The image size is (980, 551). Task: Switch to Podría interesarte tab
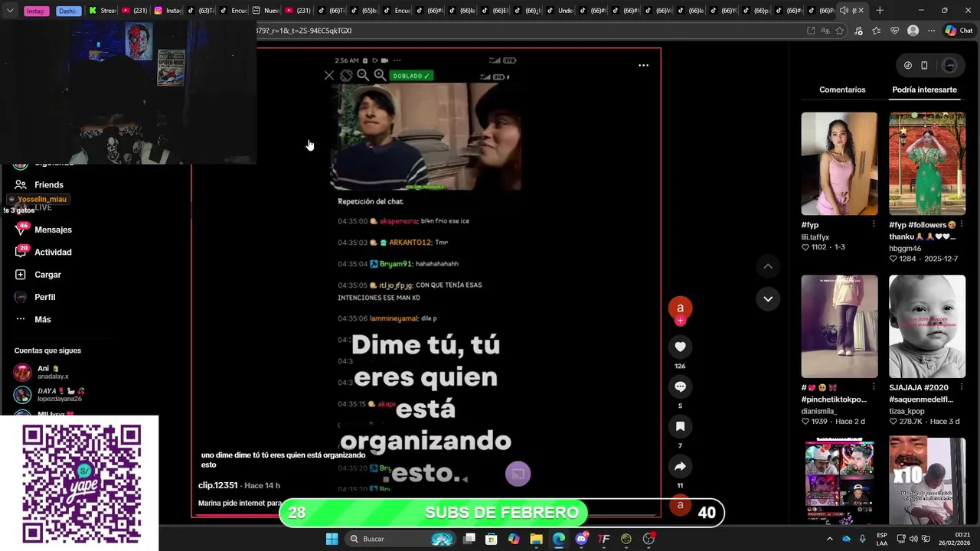click(x=924, y=90)
